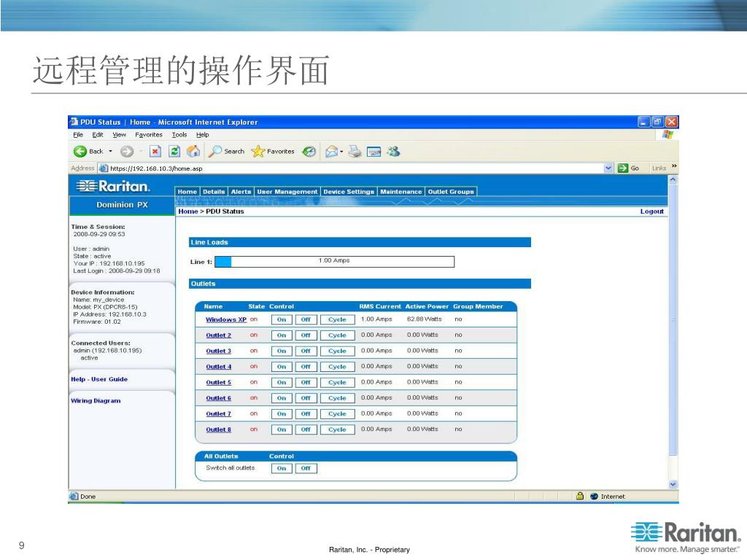The width and height of the screenshot is (747, 560).
Task: Click the Internet zone globe icon
Action: point(594,496)
